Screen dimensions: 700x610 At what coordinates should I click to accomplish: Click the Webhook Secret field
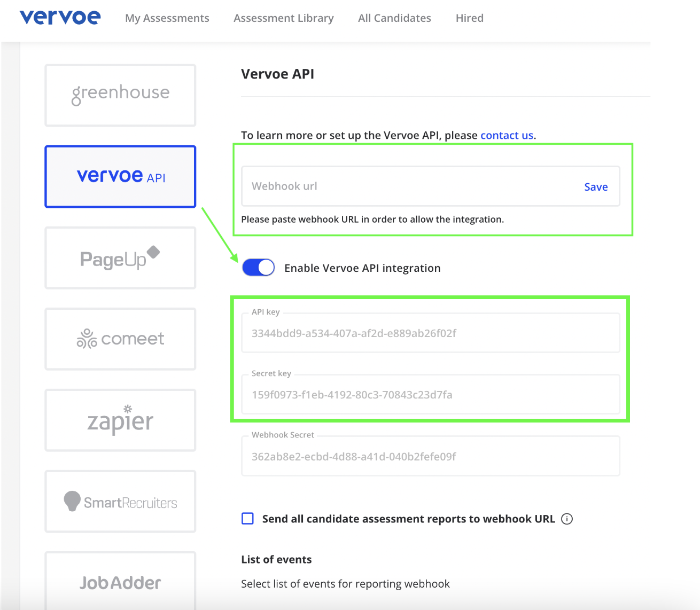point(431,456)
